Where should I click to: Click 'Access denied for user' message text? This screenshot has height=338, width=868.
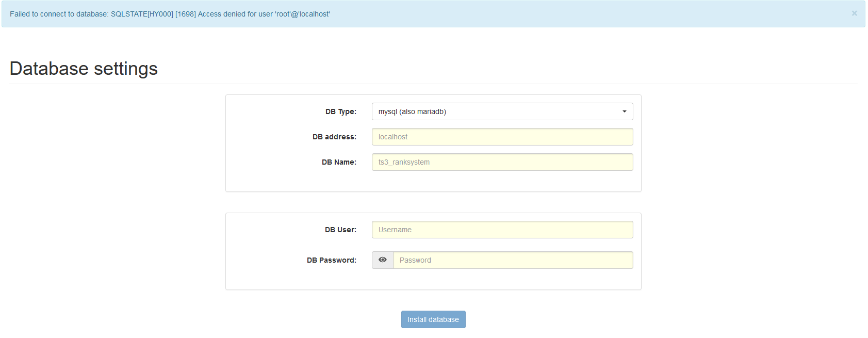pyautogui.click(x=235, y=14)
